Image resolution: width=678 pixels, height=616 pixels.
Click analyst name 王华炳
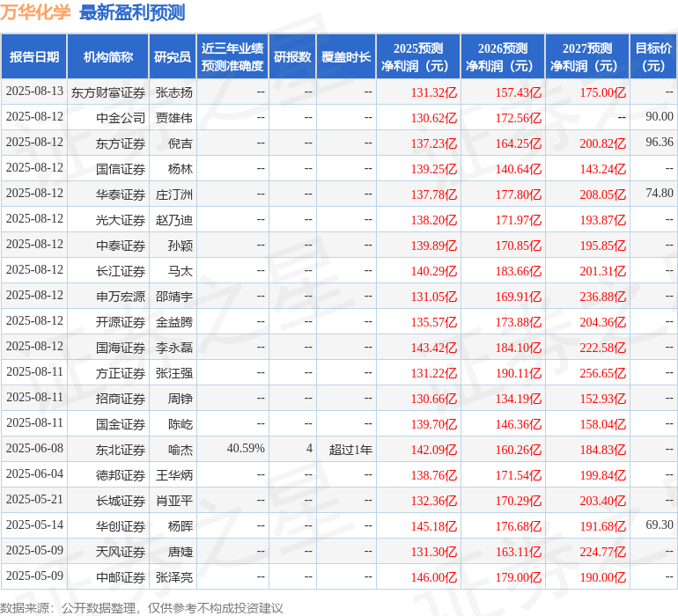click(x=173, y=475)
